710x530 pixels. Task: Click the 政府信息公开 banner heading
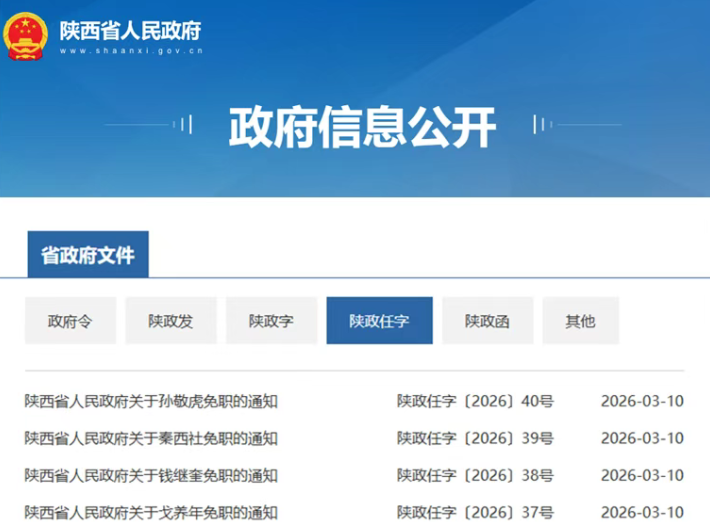362,127
